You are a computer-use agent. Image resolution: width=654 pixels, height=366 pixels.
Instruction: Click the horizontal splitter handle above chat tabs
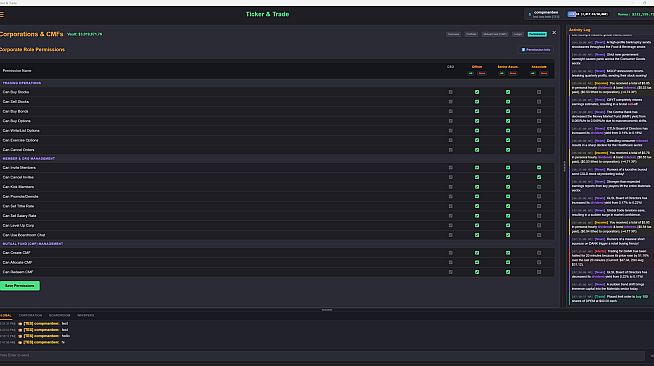point(327,310)
